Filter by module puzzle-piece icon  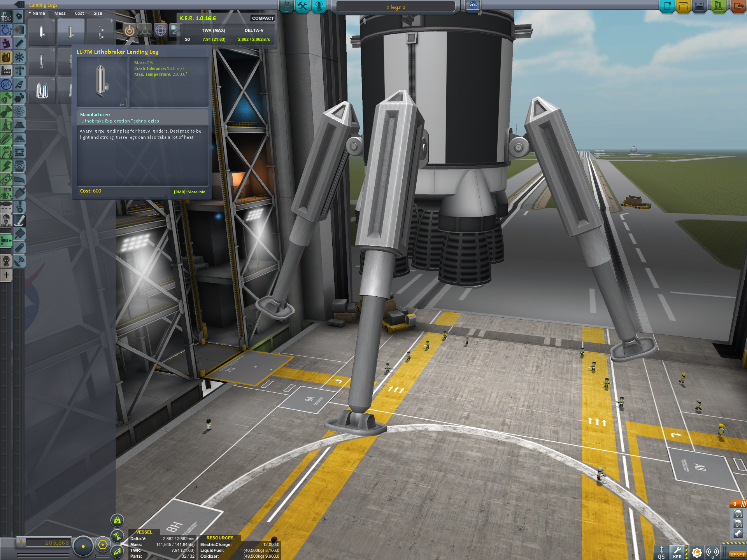coord(6,43)
